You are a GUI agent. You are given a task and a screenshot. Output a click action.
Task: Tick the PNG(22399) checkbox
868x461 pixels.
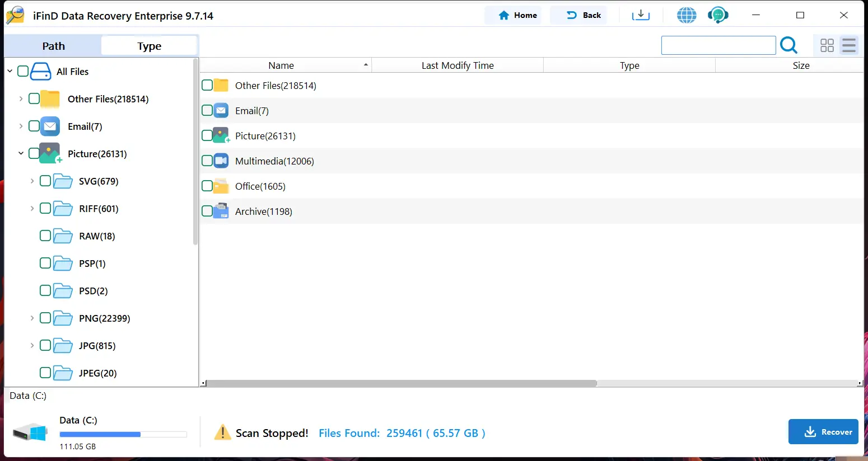tap(45, 318)
